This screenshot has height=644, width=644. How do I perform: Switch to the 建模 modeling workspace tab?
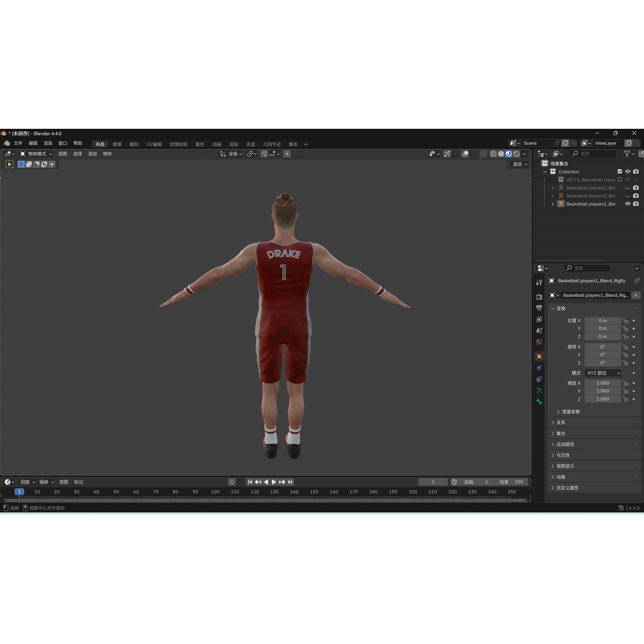pyautogui.click(x=117, y=144)
